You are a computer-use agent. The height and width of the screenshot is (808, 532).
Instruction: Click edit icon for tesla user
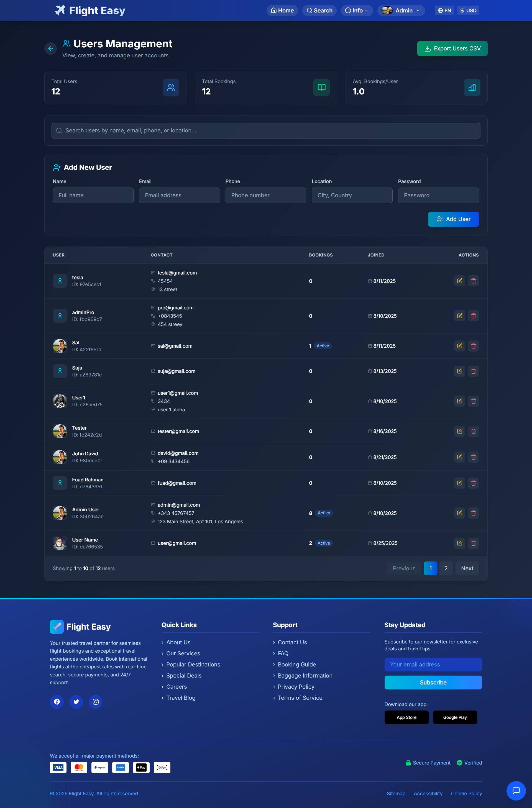(459, 281)
